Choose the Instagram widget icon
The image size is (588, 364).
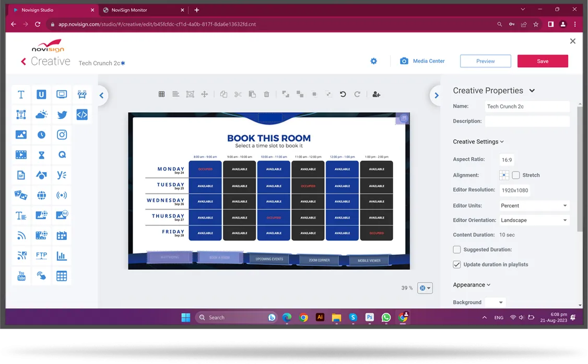[x=62, y=135]
